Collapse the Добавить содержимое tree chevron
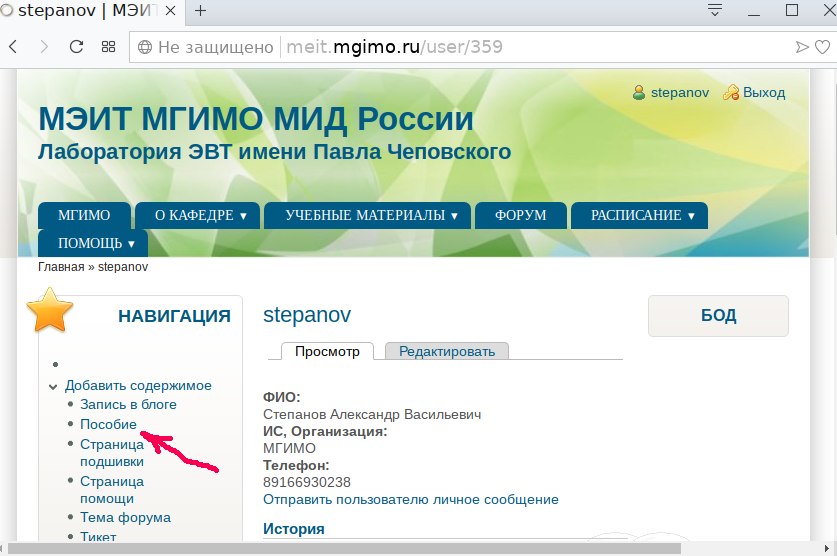The width and height of the screenshot is (837, 556). [53, 387]
